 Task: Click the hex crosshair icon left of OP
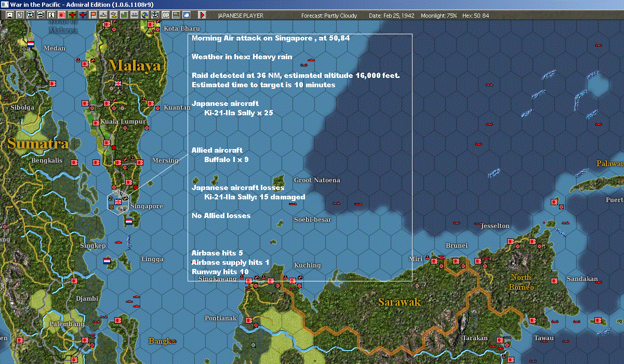point(155,15)
